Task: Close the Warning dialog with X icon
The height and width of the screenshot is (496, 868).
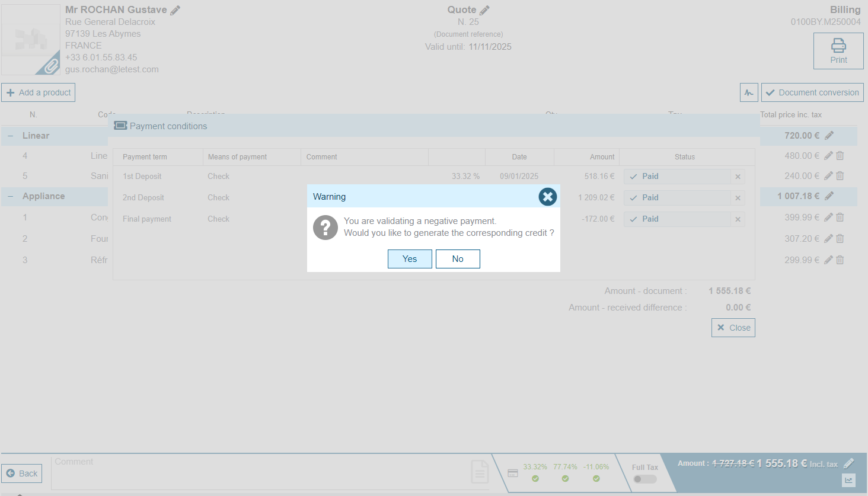Action: pyautogui.click(x=547, y=197)
